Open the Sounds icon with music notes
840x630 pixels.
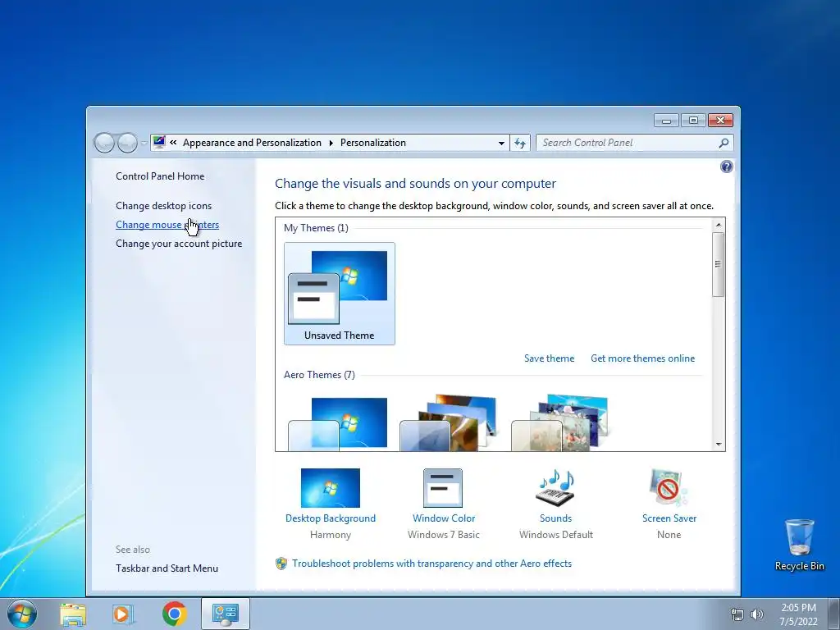tap(555, 488)
